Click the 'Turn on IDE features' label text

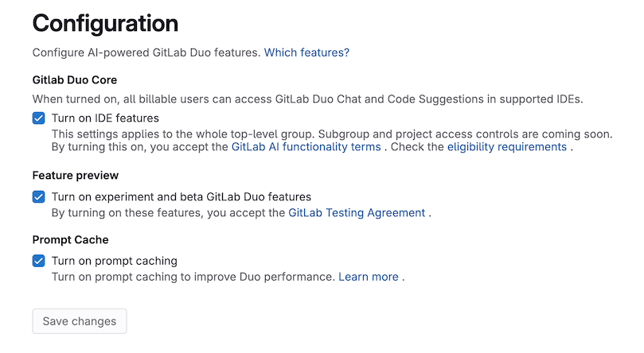[105, 118]
